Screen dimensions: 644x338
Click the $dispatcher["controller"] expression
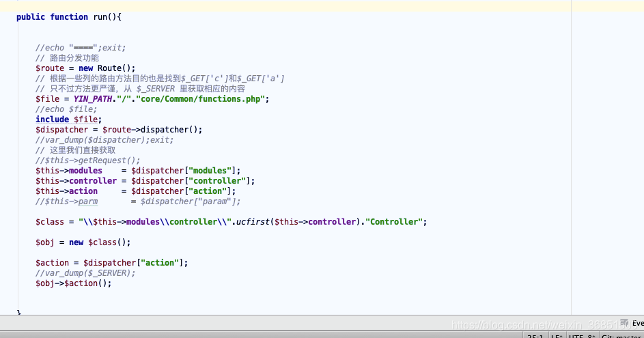(x=191, y=181)
